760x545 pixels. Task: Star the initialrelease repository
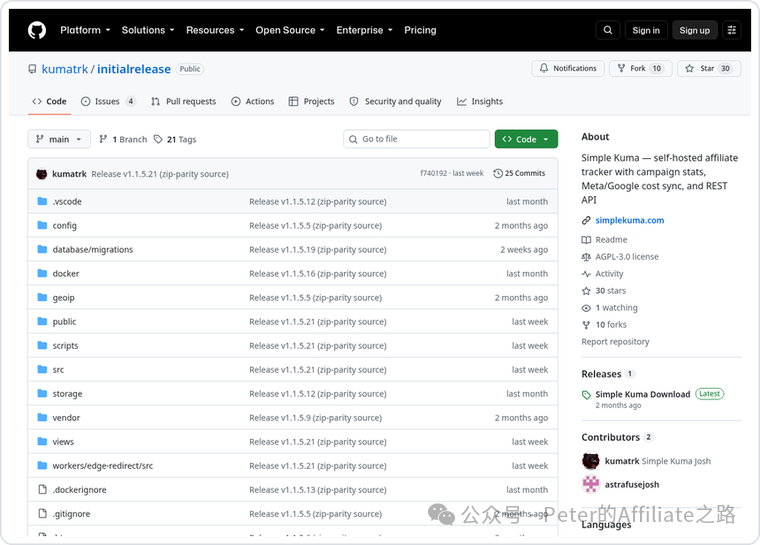click(709, 68)
